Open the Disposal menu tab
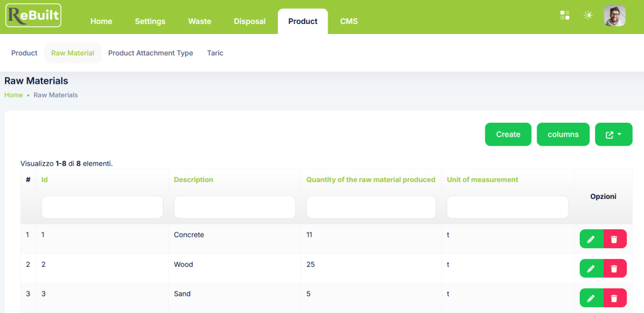Viewport: 644px width, 313px height. pos(250,21)
